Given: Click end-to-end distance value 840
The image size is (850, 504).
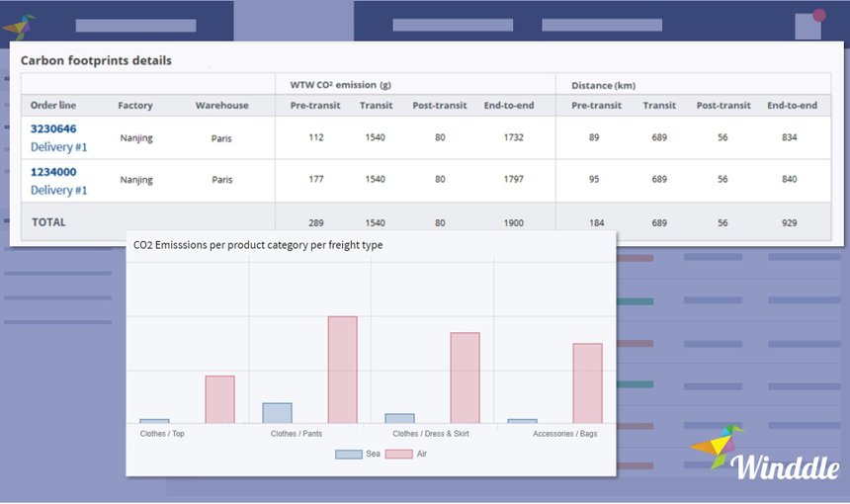Looking at the screenshot, I should tap(790, 180).
